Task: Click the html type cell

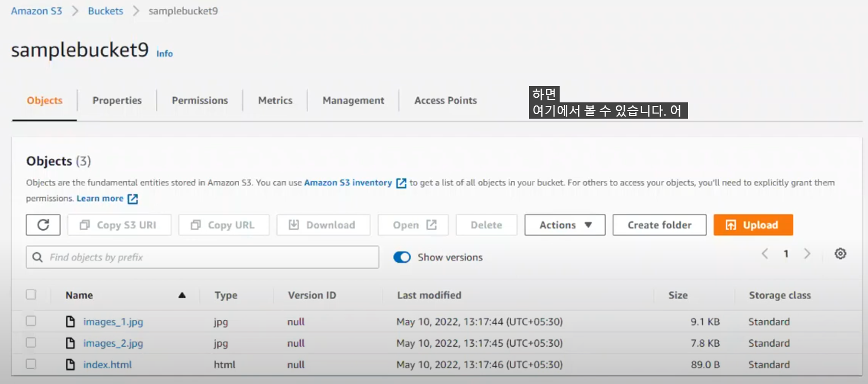Action: [x=225, y=365]
